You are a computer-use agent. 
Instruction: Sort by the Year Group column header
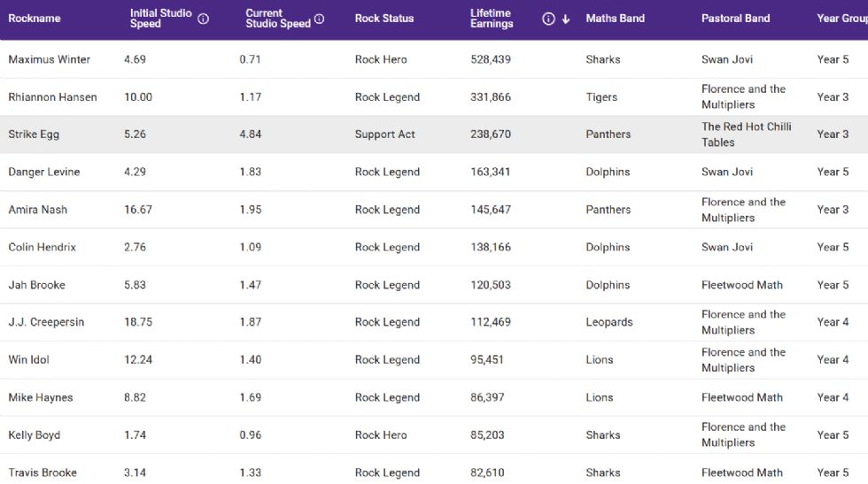[x=841, y=19]
